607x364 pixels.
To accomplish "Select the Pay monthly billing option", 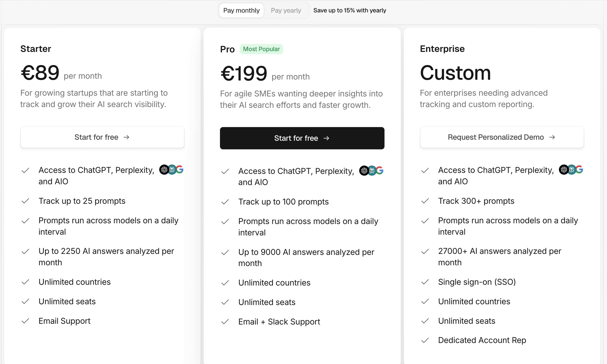I will (x=241, y=10).
